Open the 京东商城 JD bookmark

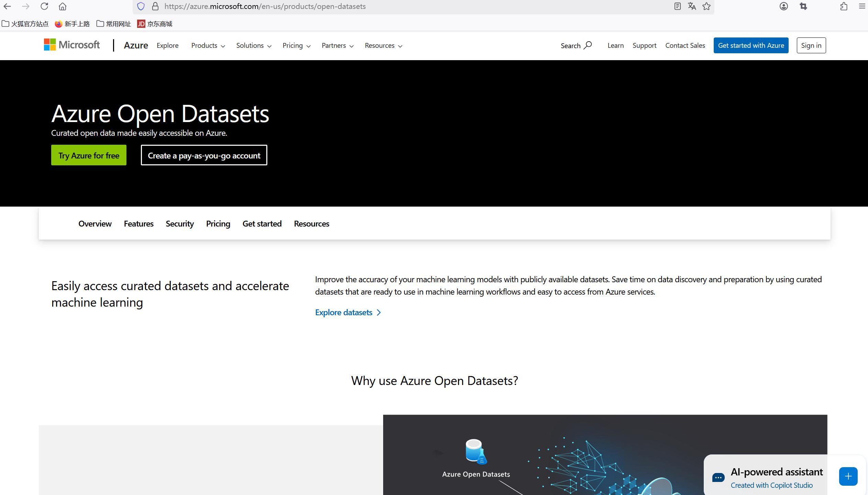pyautogui.click(x=155, y=24)
